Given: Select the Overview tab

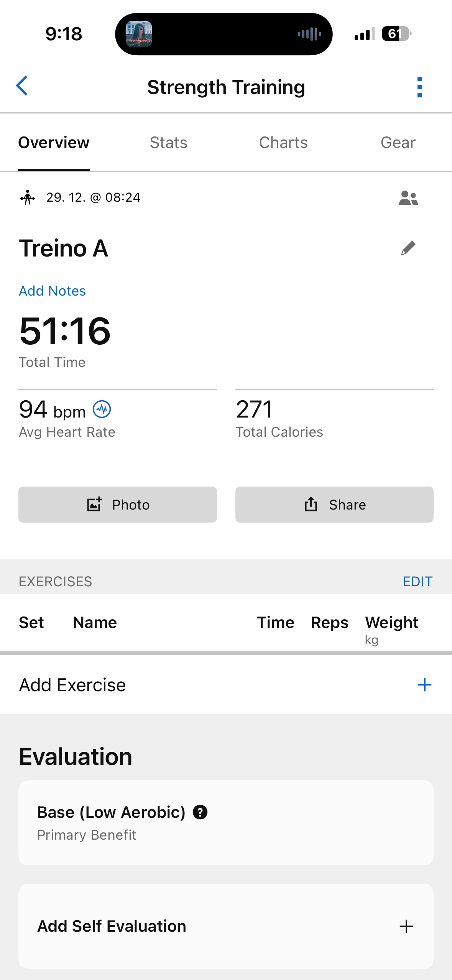Looking at the screenshot, I should coord(54,143).
